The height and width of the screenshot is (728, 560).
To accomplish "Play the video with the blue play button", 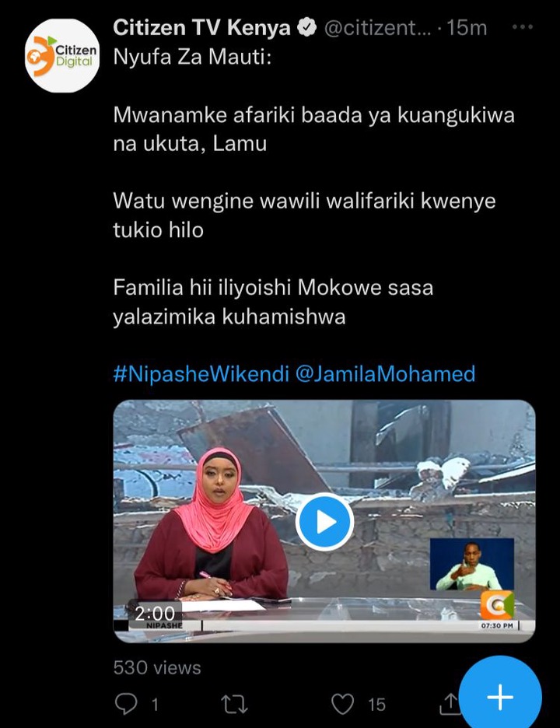I will [324, 523].
